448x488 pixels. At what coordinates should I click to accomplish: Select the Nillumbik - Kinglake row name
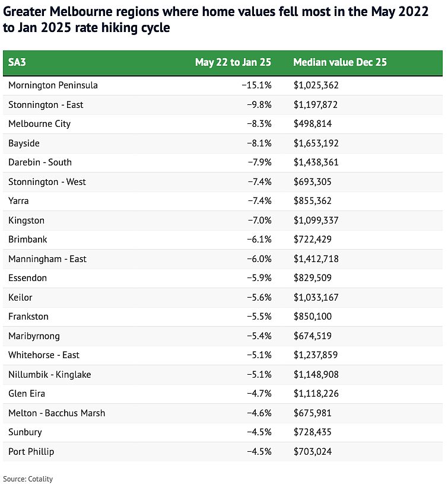click(49, 374)
